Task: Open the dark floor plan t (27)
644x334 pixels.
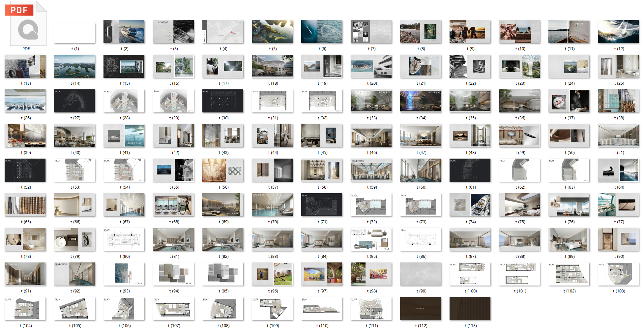Action: point(74,101)
